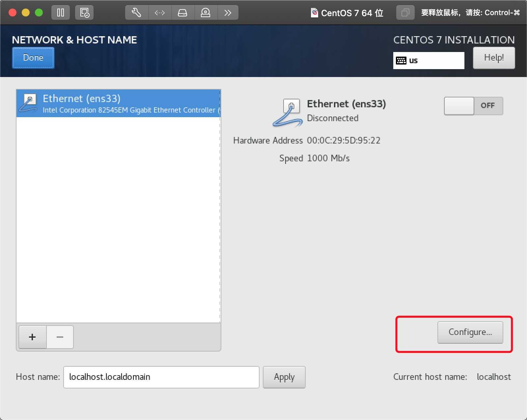The height and width of the screenshot is (420, 527).
Task: Click the green fullscreen window button
Action: coord(39,13)
